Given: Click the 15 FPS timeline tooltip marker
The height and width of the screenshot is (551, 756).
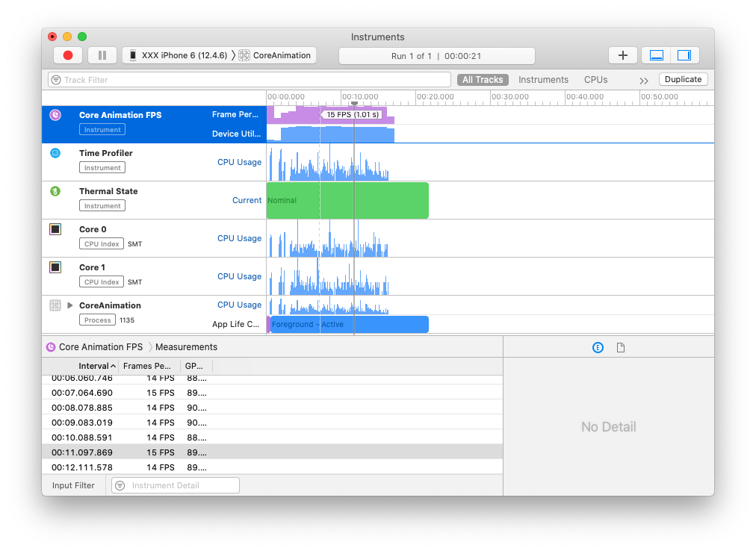Looking at the screenshot, I should [x=352, y=114].
